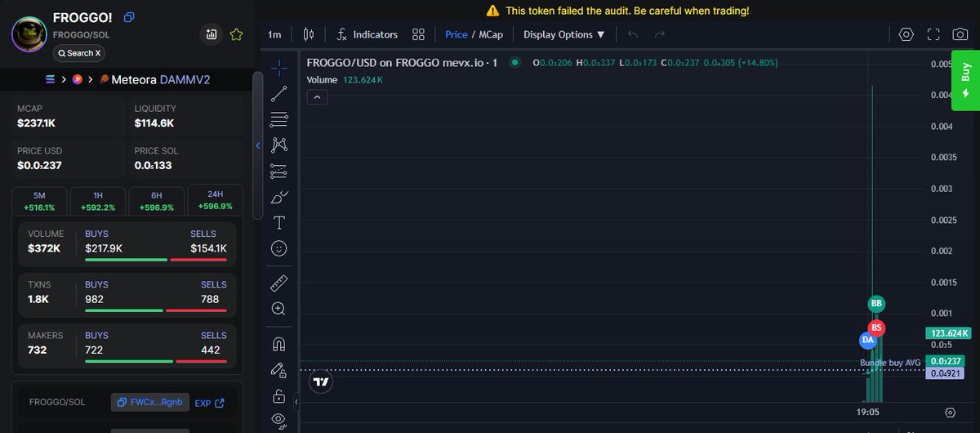Open the TradingView logo link
The width and height of the screenshot is (980, 433).
click(x=321, y=382)
